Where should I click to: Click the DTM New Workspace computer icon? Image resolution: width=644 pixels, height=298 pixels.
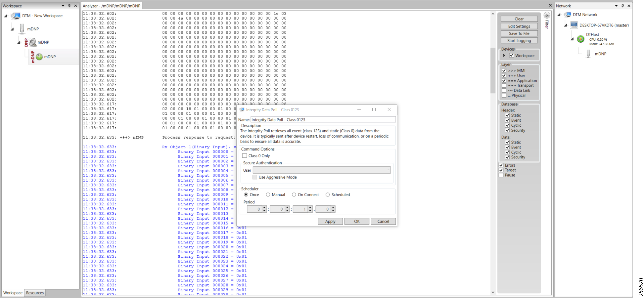coord(15,16)
